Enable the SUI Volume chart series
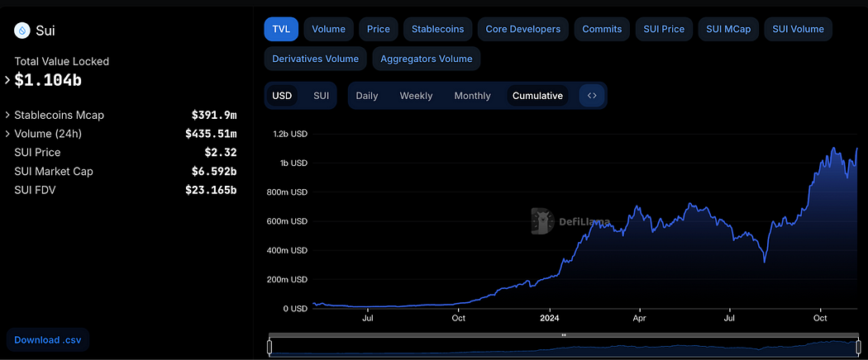868x360 pixels. tap(799, 29)
